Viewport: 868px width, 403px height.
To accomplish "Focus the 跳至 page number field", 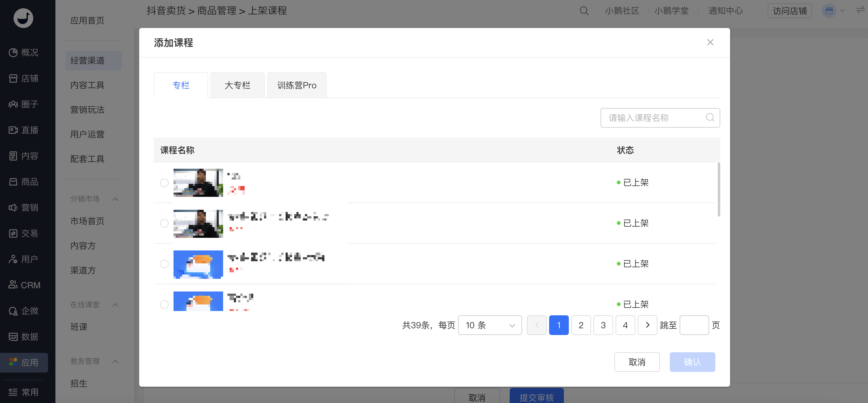I will tap(694, 325).
